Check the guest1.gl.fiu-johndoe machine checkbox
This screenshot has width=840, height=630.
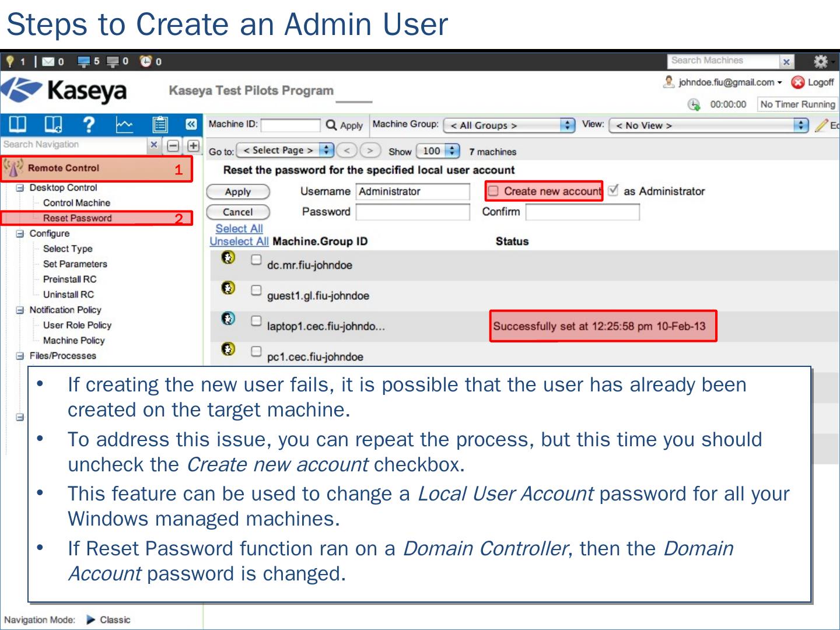[x=256, y=290]
